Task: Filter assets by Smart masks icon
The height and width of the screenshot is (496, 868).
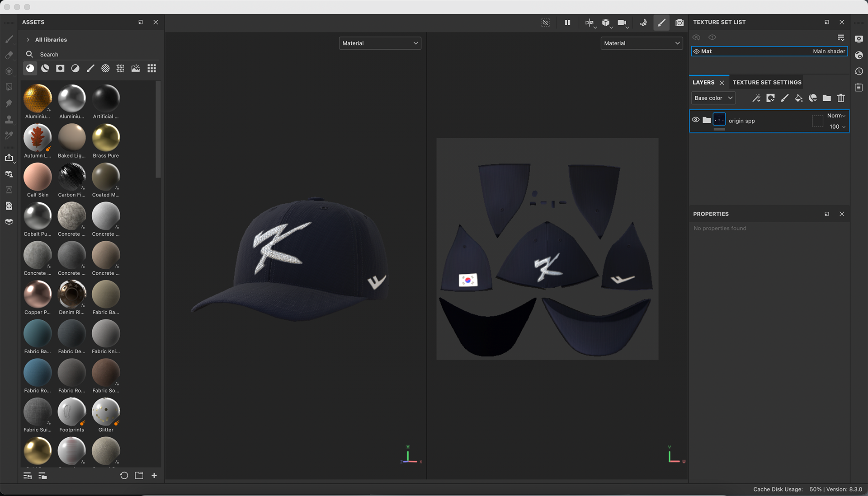Action: coord(60,68)
